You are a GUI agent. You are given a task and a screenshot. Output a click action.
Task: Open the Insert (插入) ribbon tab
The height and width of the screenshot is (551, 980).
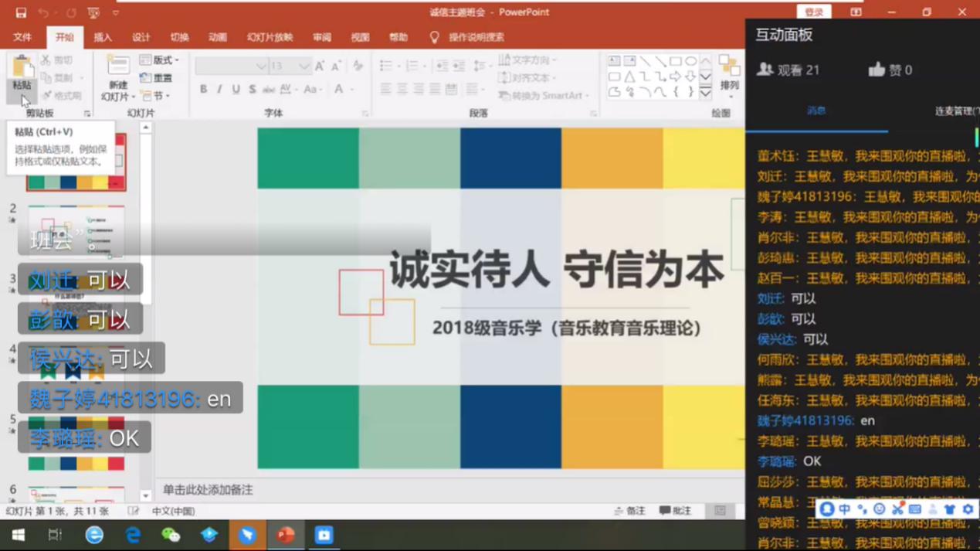point(103,37)
